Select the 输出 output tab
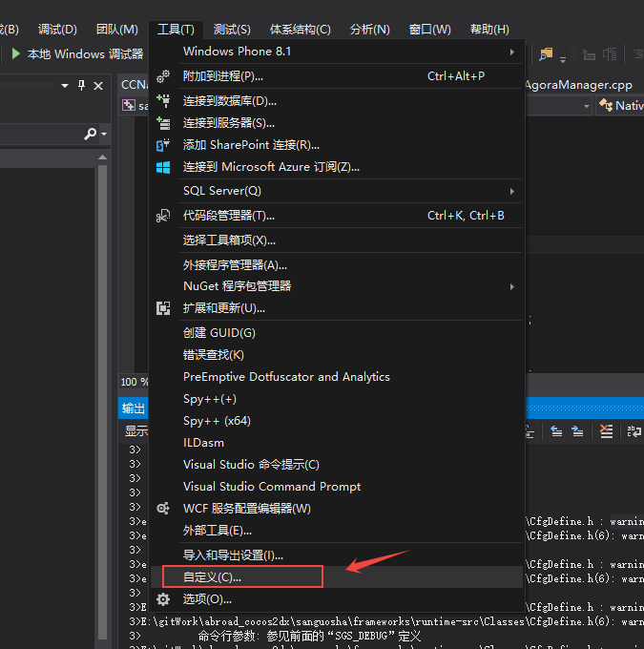Image resolution: width=644 pixels, height=649 pixels. coord(134,408)
